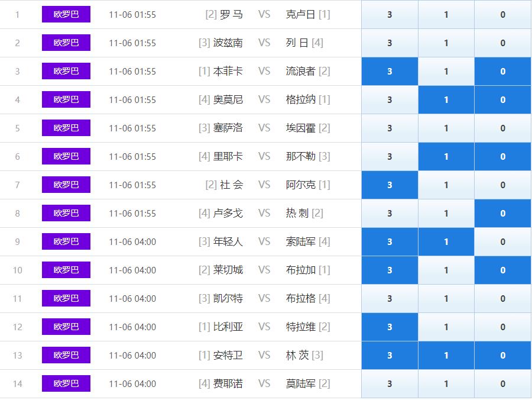Click 欧罗巴 league tag in row 14
Screen dimensions: 532x400
(x=66, y=383)
